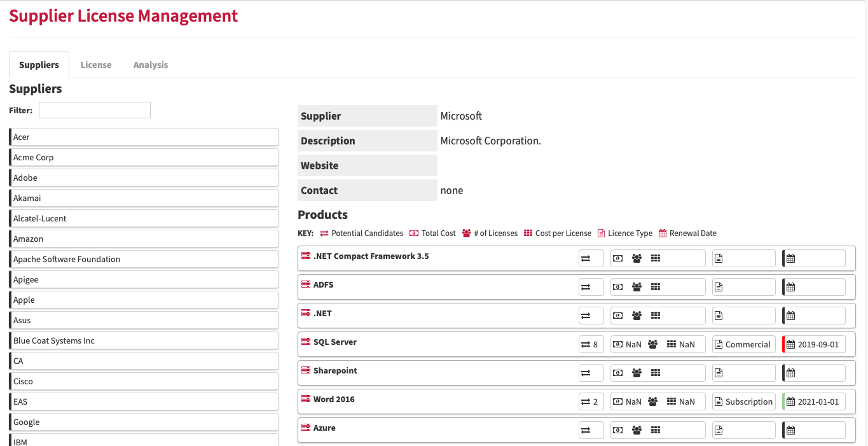The image size is (868, 446).
Task: Click the Sharepoint product stack icon
Action: (306, 370)
